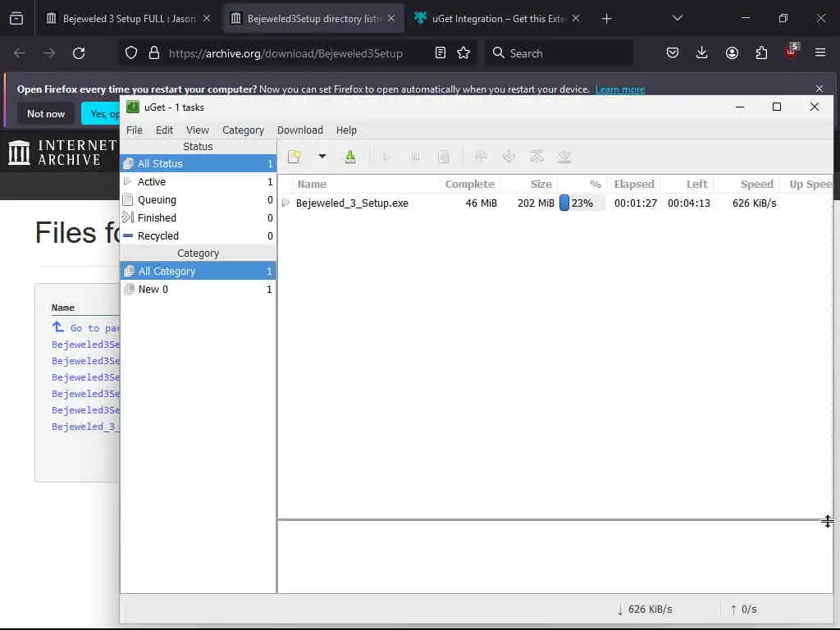
Task: Click upload speed 0/s in status bar
Action: (x=743, y=609)
